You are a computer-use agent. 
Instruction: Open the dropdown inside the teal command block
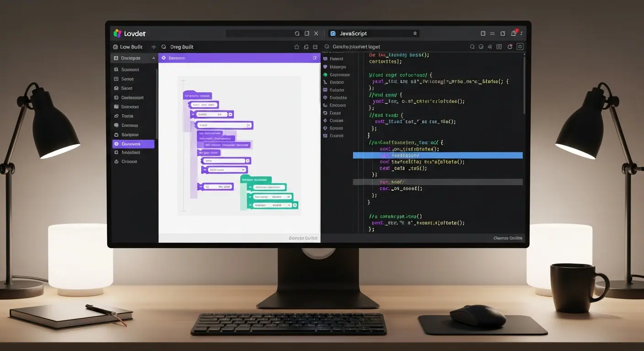pyautogui.click(x=289, y=205)
